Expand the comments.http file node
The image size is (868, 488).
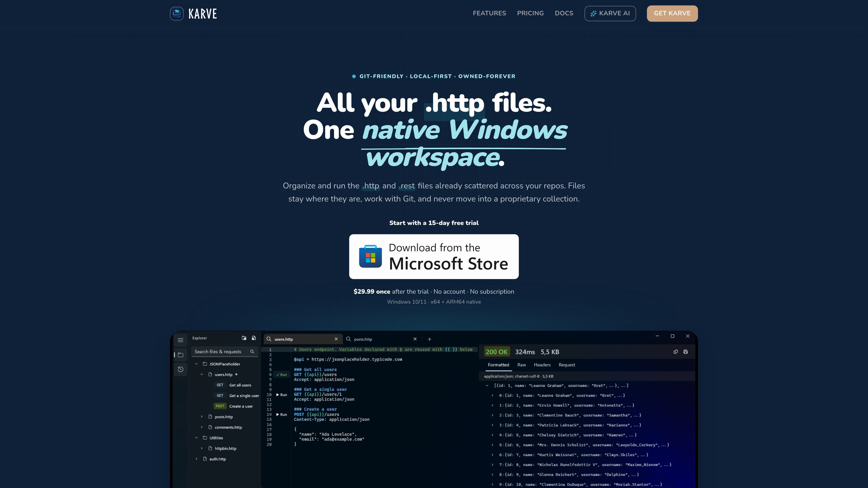tap(202, 427)
